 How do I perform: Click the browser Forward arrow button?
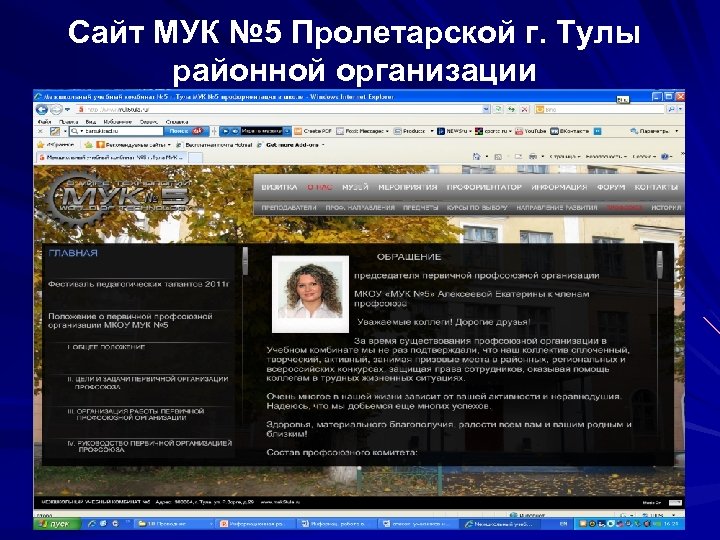(56, 110)
